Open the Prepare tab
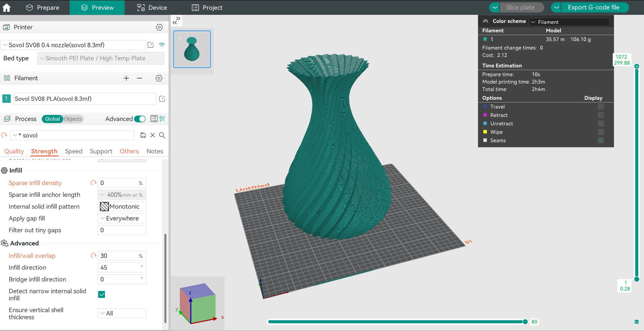 43,7
